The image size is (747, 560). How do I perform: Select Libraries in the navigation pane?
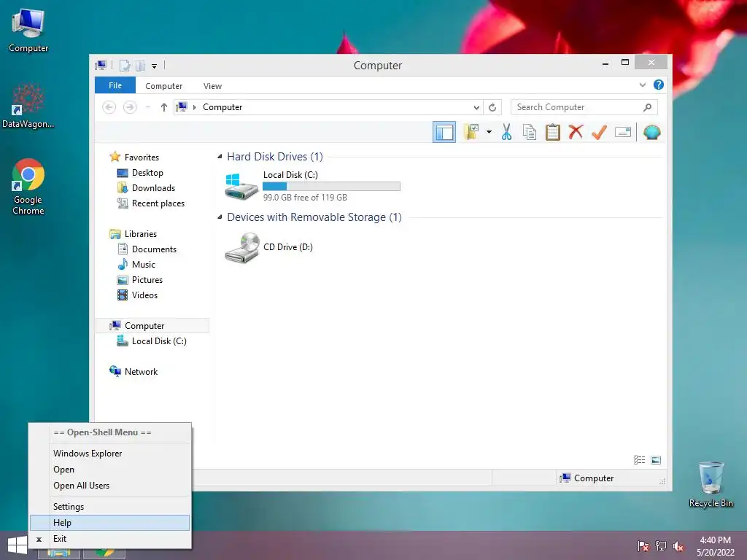point(141,234)
